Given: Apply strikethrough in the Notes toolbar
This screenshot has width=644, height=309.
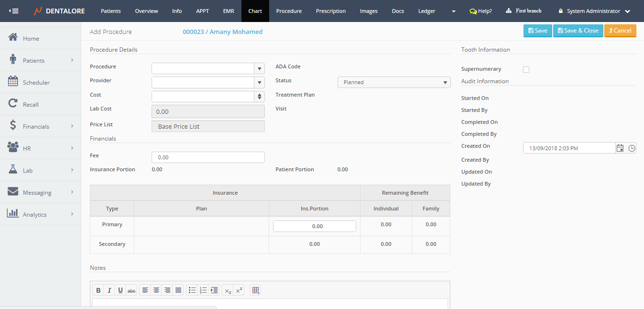Looking at the screenshot, I should (131, 290).
